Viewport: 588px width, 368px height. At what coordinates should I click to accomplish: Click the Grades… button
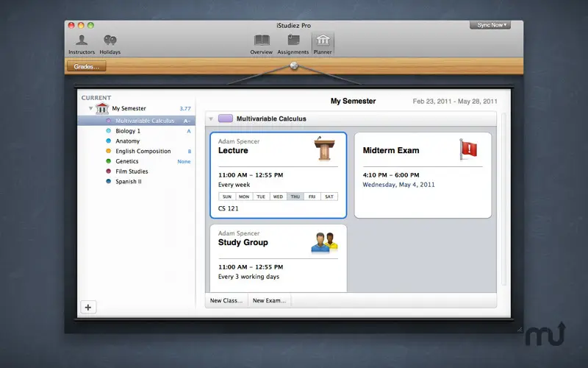[x=87, y=66]
